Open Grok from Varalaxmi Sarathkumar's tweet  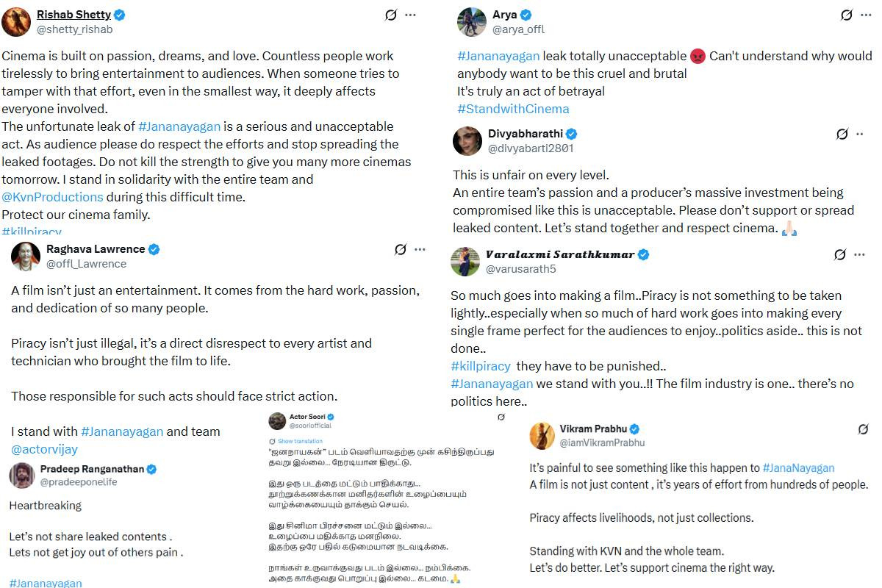tap(840, 254)
